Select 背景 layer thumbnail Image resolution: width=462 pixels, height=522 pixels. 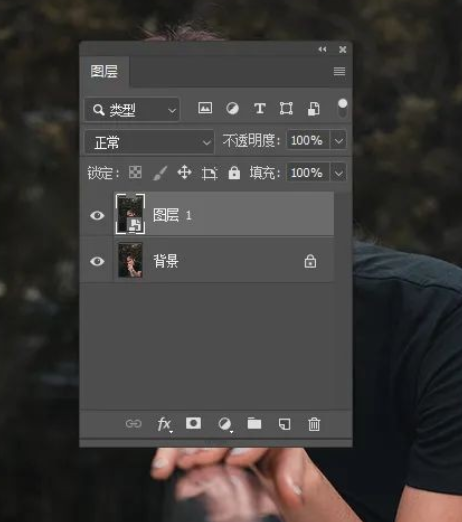130,260
